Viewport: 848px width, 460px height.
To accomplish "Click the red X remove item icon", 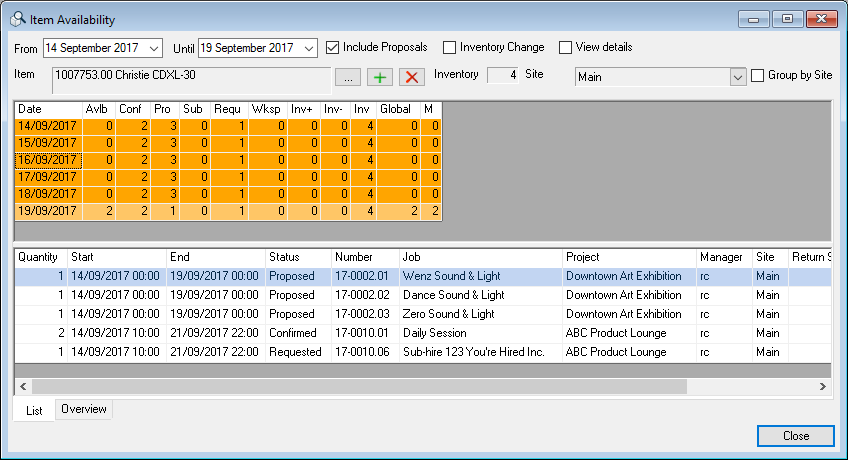I will point(411,77).
